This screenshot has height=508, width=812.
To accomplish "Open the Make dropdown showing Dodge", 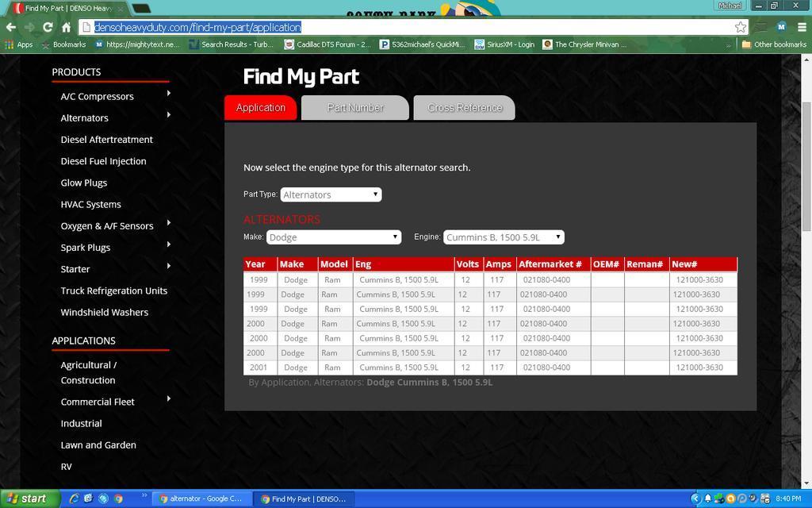I will tap(334, 237).
